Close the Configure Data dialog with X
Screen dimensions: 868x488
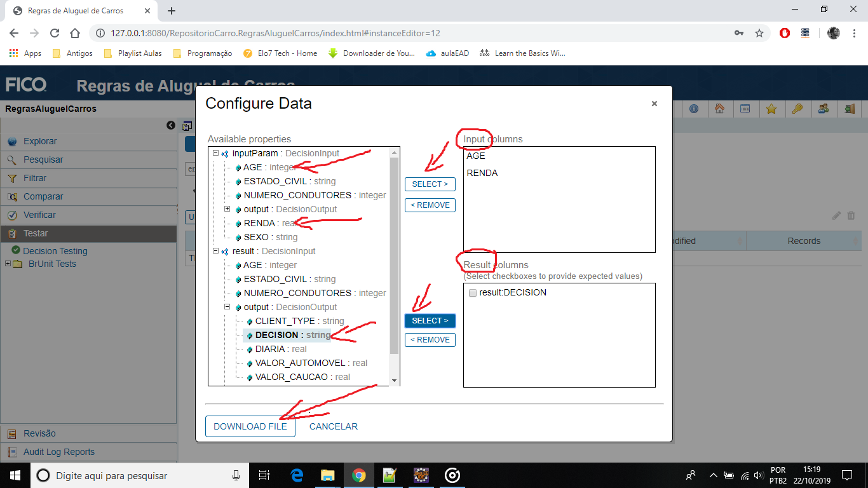tap(654, 104)
